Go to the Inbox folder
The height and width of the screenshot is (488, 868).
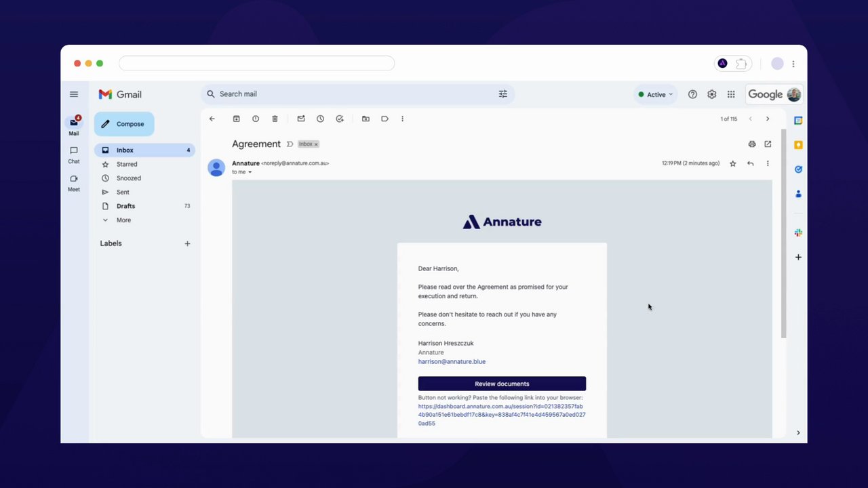(144, 150)
